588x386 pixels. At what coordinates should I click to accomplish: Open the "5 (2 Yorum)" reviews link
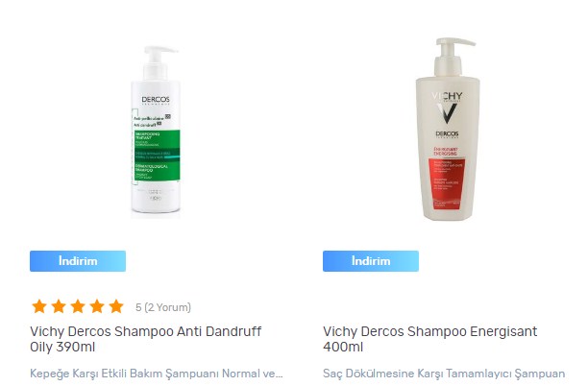click(x=163, y=307)
